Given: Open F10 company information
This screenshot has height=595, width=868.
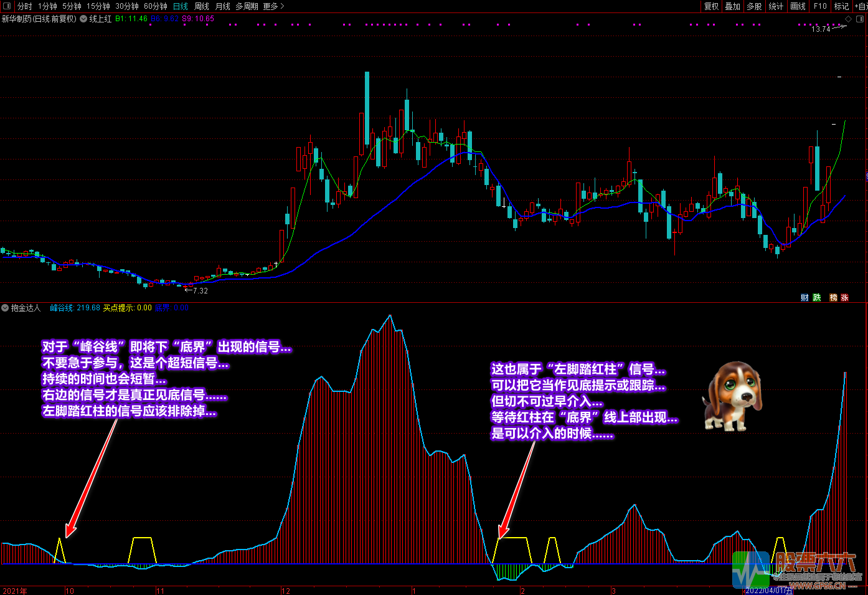Looking at the screenshot, I should (820, 6).
